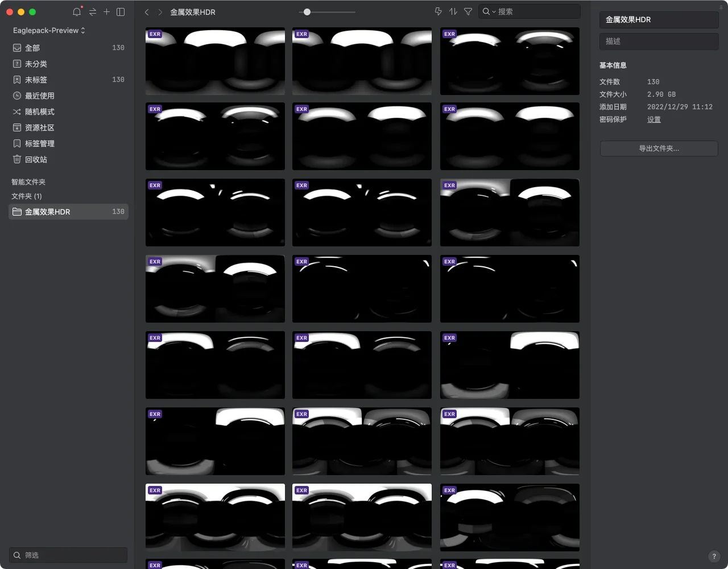Image resolution: width=728 pixels, height=569 pixels.
Task: Click the 文件大小 value 2.90 GB
Action: (x=661, y=94)
